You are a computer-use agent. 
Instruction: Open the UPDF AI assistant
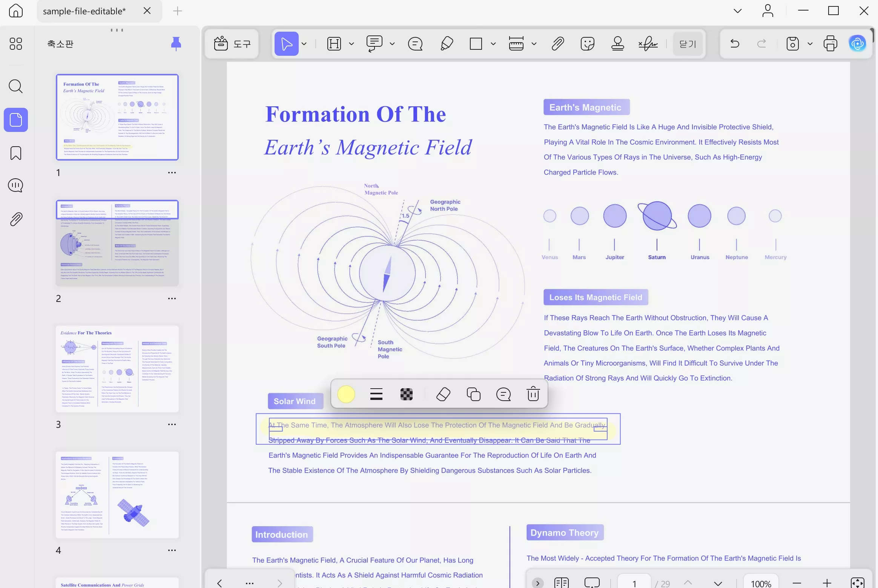pos(857,44)
